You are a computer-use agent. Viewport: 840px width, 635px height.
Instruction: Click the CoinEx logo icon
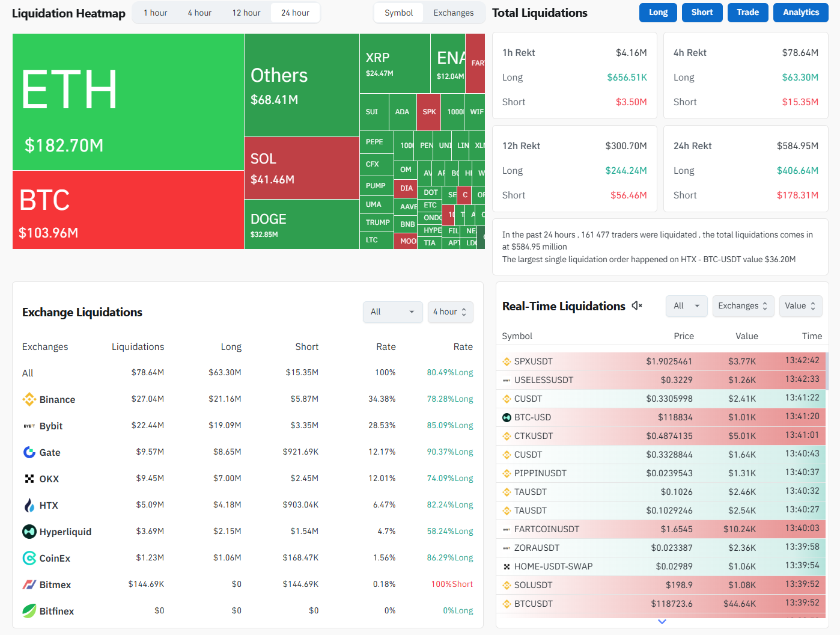coord(29,558)
